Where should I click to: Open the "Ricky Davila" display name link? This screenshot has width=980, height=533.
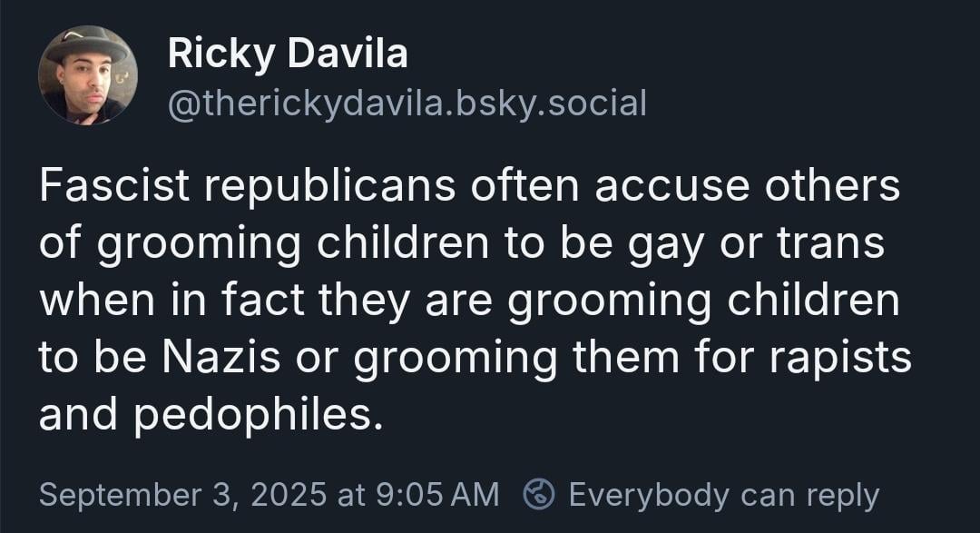288,54
